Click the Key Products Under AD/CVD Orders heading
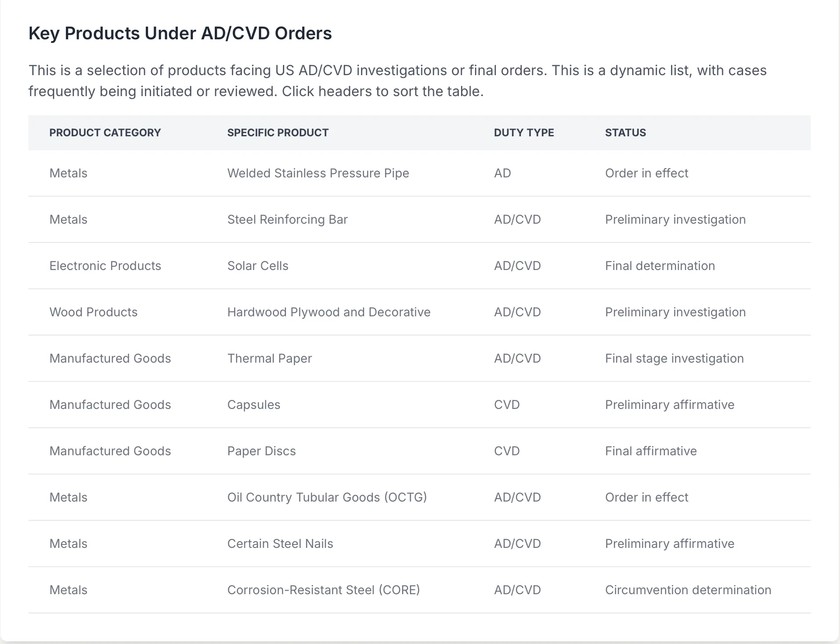 coord(180,34)
